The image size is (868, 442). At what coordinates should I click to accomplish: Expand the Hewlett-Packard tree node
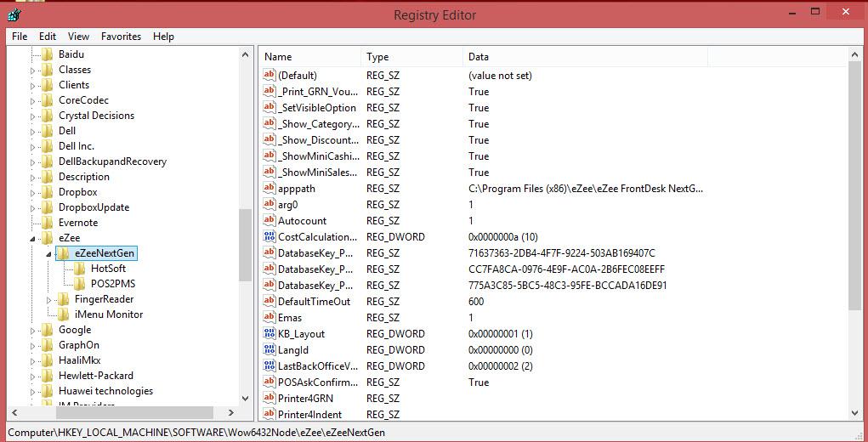click(32, 377)
